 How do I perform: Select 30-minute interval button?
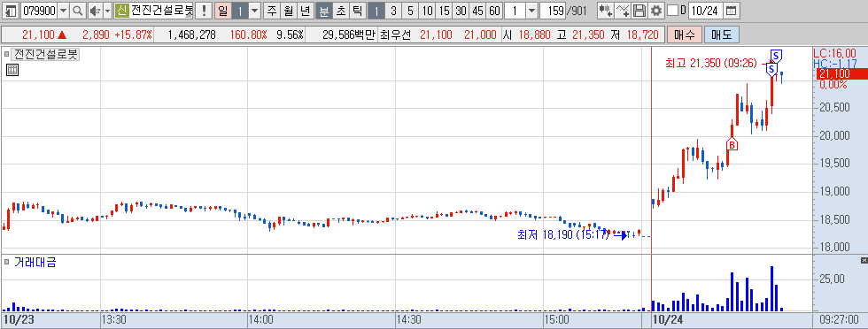click(461, 11)
